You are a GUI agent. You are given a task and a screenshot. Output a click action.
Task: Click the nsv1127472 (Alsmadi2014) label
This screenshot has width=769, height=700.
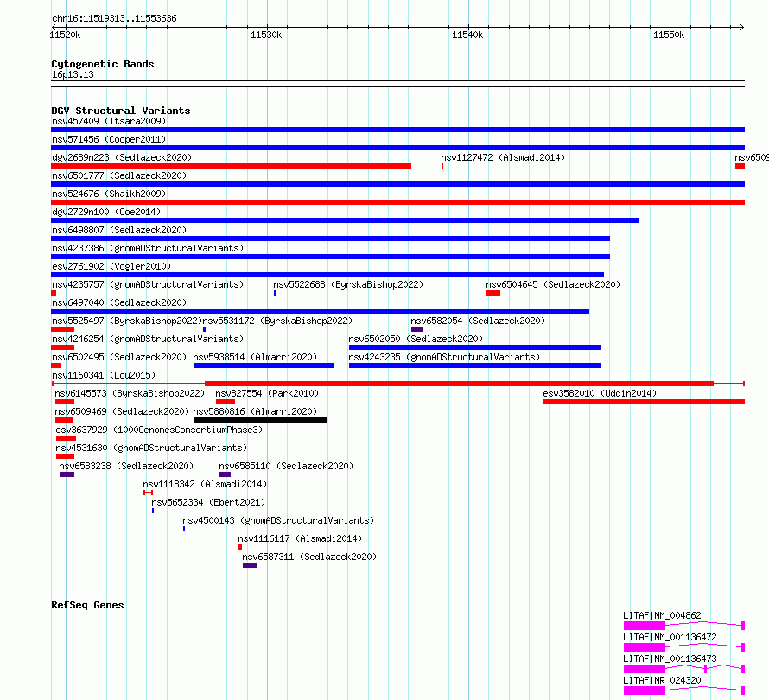[503, 157]
